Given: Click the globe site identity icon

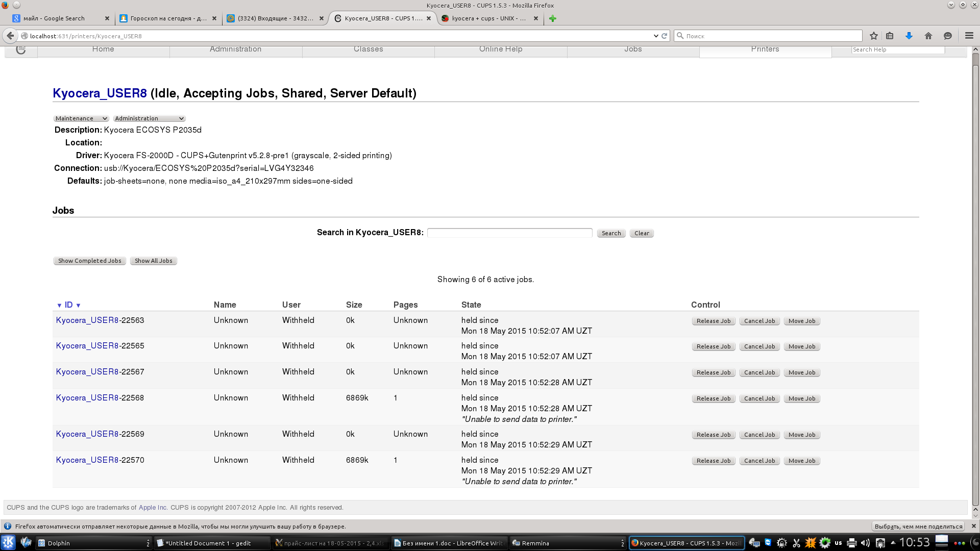Looking at the screenshot, I should [x=24, y=36].
